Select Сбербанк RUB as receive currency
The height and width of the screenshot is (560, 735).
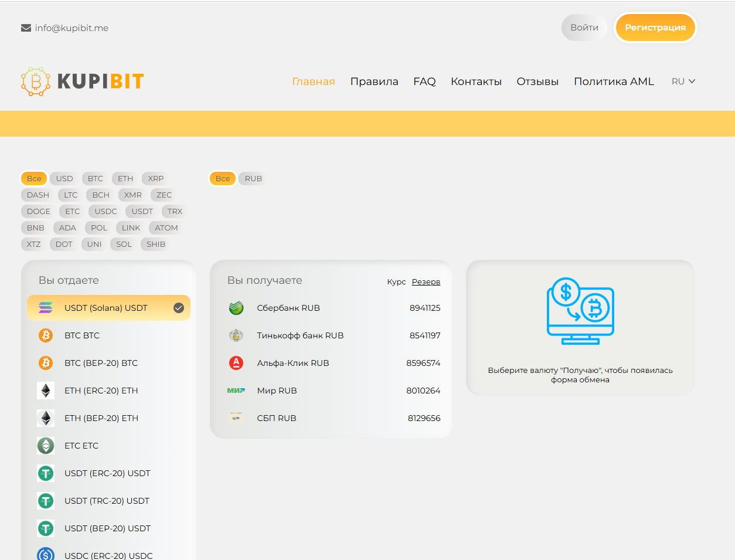click(x=331, y=308)
